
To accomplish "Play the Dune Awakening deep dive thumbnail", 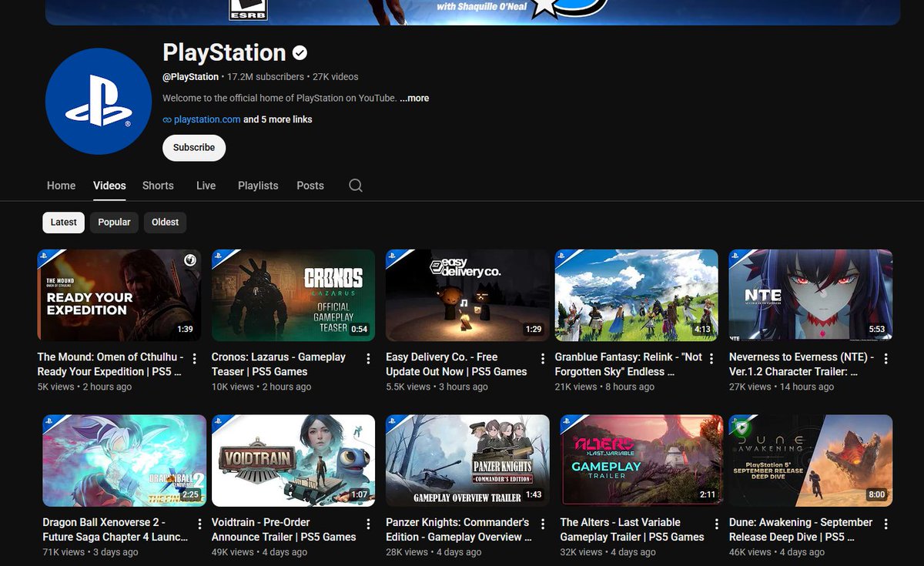I will (811, 461).
